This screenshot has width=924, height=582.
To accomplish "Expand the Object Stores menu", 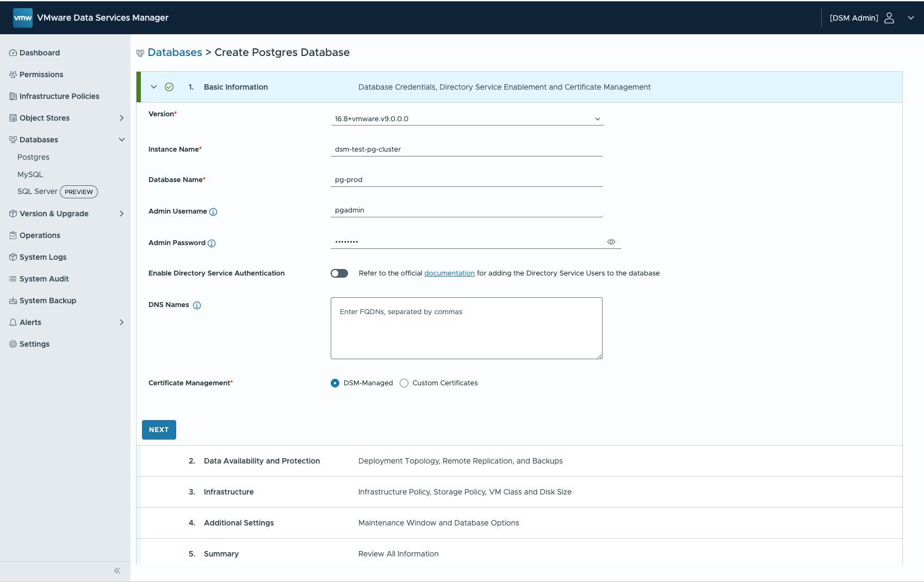I will [x=121, y=118].
